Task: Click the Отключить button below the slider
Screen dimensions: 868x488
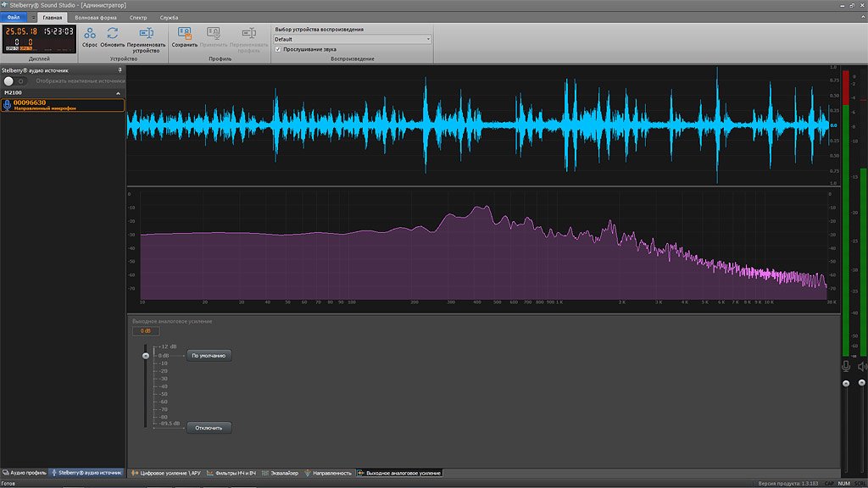Action: (x=208, y=428)
